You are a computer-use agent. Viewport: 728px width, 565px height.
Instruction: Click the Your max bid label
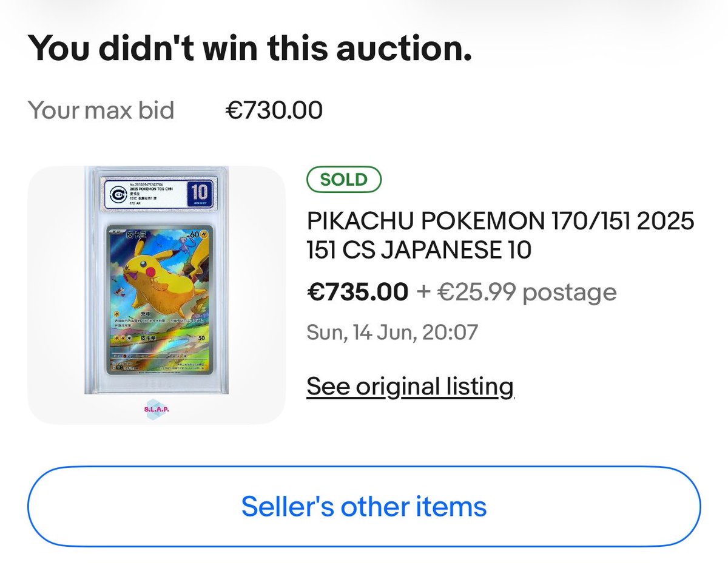coord(101,110)
